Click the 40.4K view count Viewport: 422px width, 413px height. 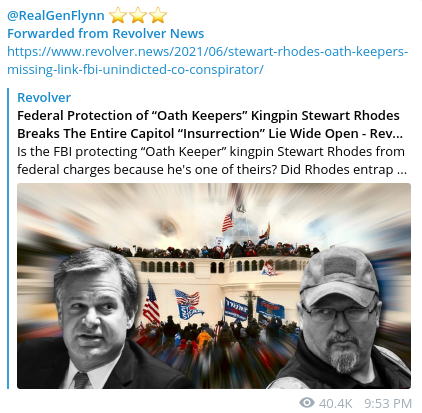pyautogui.click(x=335, y=403)
